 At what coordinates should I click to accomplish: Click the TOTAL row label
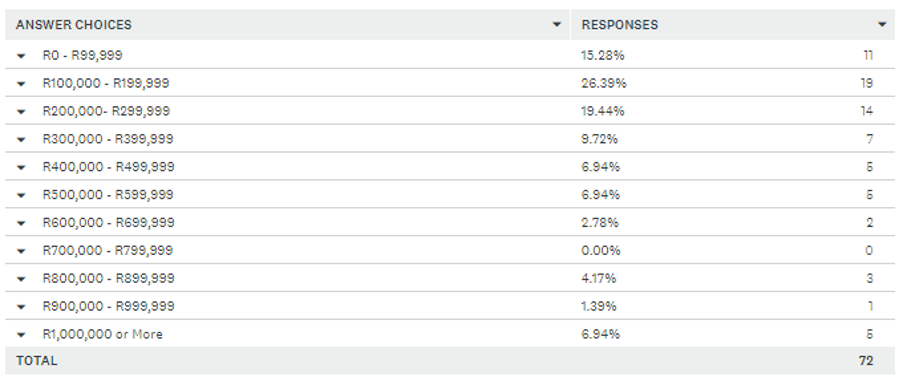point(37,361)
